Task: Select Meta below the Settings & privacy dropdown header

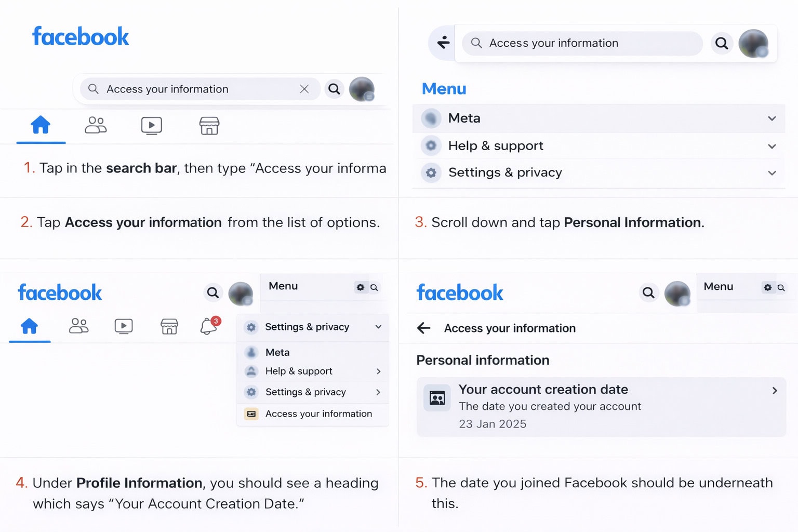Action: pos(277,352)
